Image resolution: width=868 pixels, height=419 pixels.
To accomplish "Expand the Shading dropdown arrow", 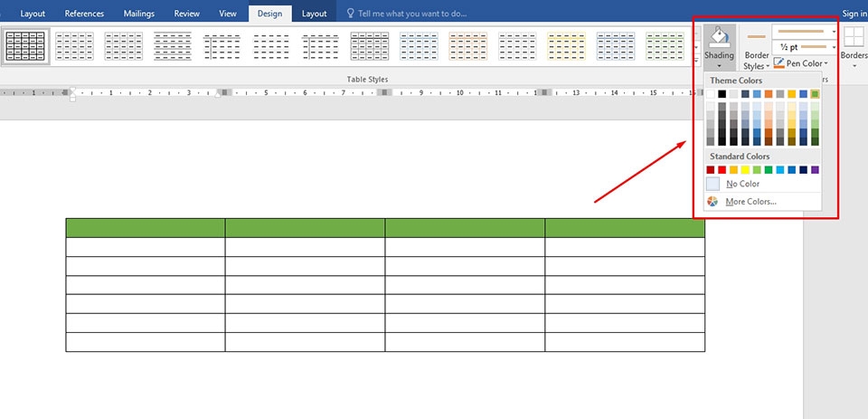I will [x=719, y=66].
